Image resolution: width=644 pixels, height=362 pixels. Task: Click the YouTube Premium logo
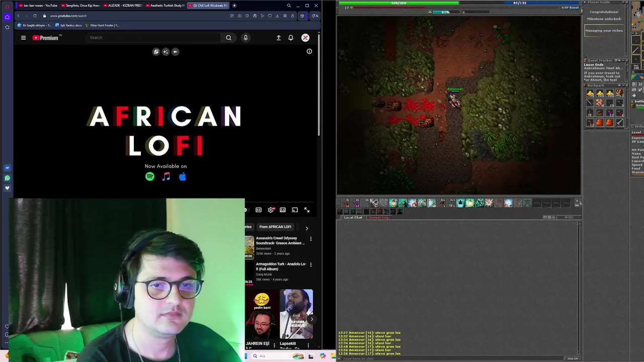46,38
